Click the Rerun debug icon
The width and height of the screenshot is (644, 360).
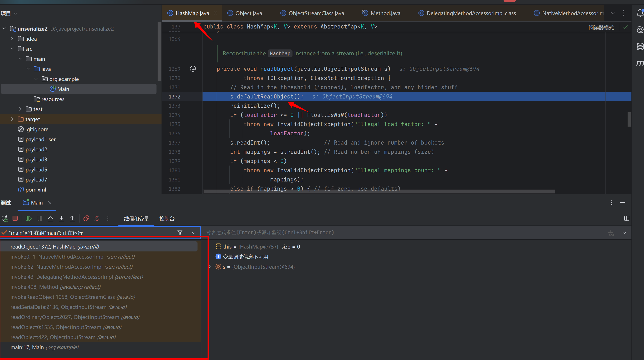point(5,219)
